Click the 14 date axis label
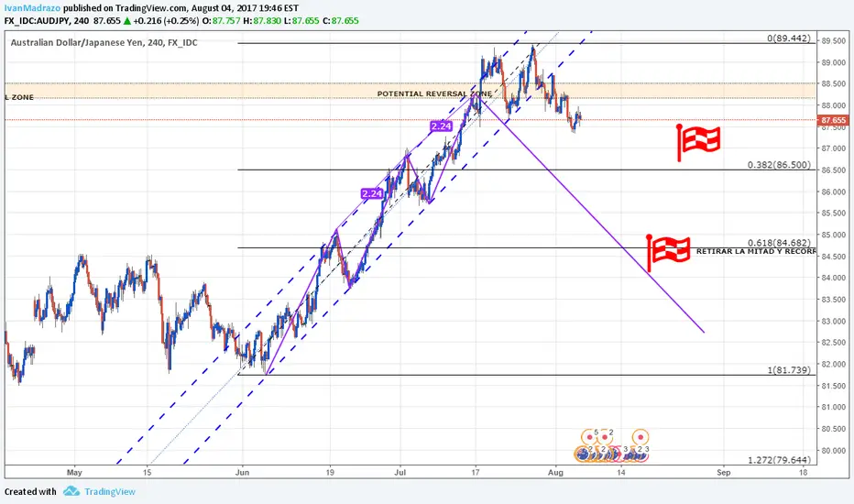This screenshot has height=504, width=854. point(621,473)
